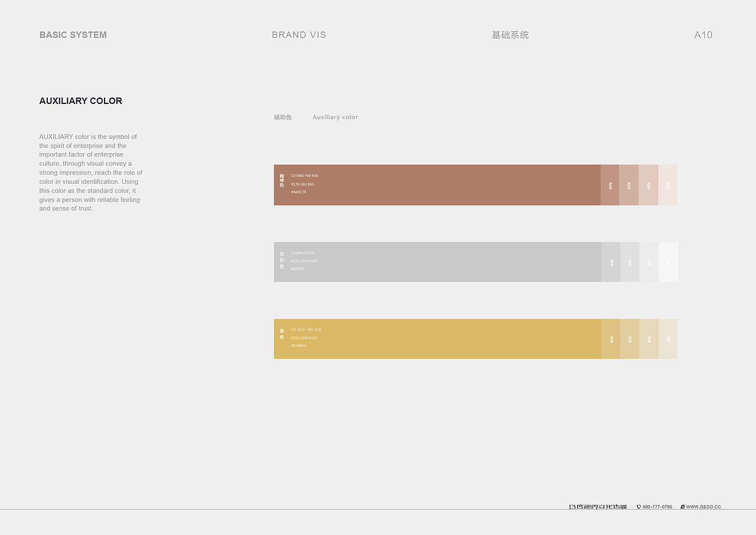Click the 灰白色 vertical label
The width and height of the screenshot is (756, 535).
click(x=282, y=260)
